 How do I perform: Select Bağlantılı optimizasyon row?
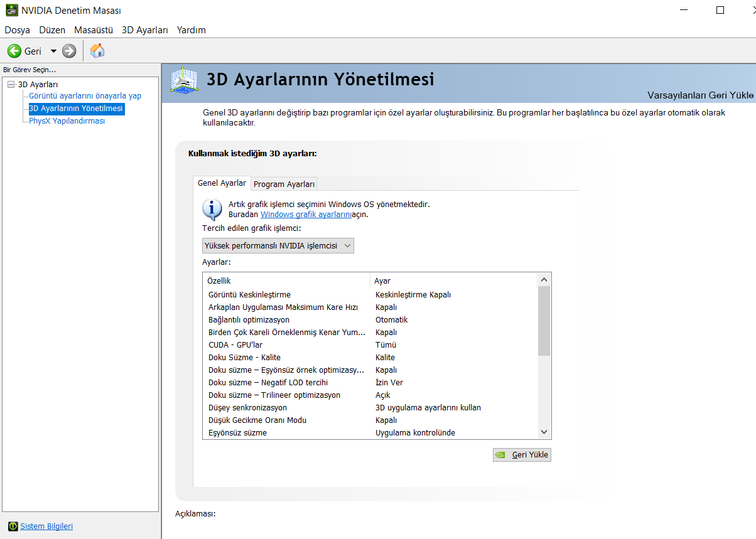pyautogui.click(x=370, y=319)
